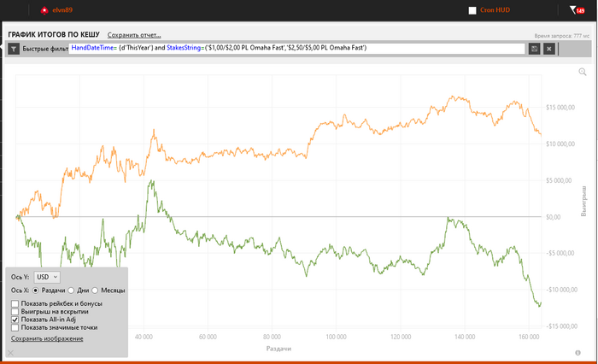Viewport: 598px width, 364px height.
Task: Click the Ось Y label
Action: [20, 277]
